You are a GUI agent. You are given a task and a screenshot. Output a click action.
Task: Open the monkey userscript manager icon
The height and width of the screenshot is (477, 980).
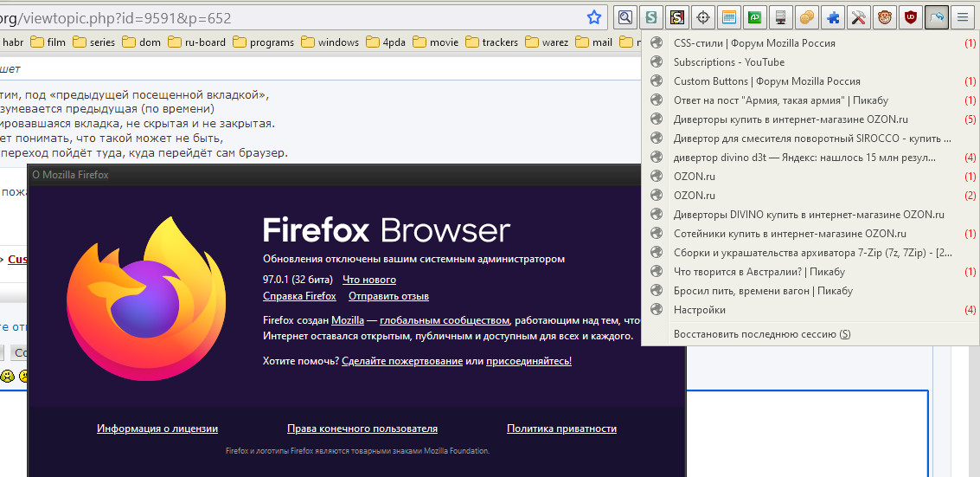884,17
